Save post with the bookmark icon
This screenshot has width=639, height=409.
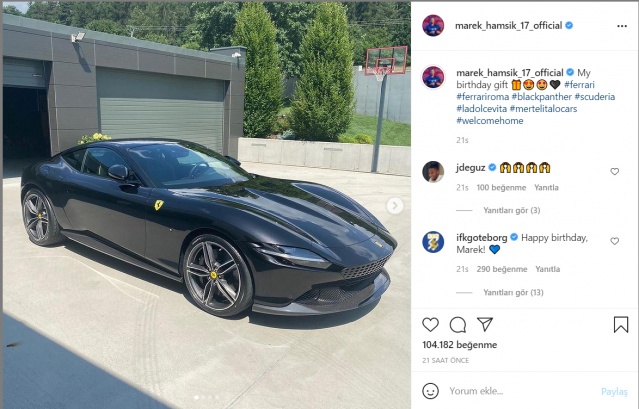point(621,325)
